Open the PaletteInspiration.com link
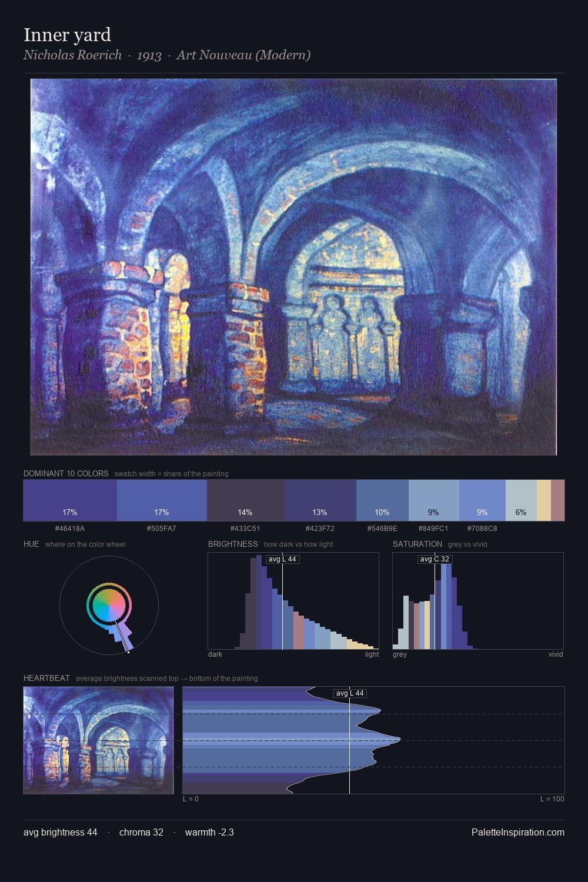Image resolution: width=588 pixels, height=882 pixels. tap(518, 833)
